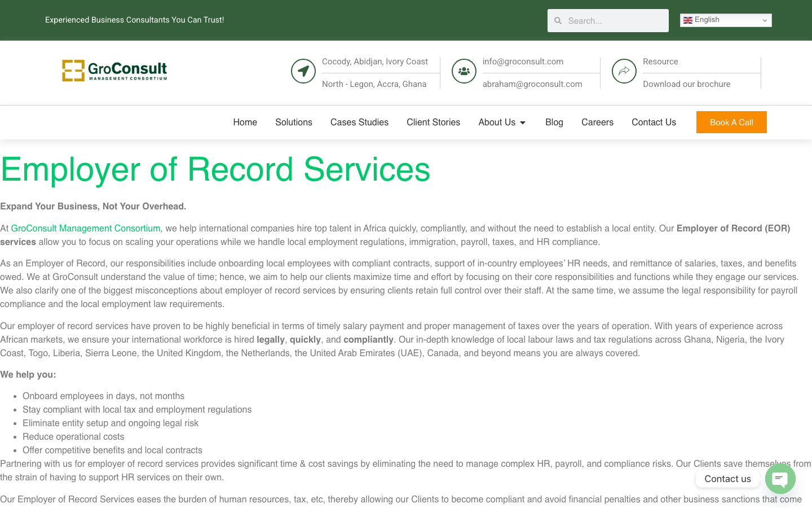812x508 pixels.
Task: Click the location arrow icon
Action: 303,71
